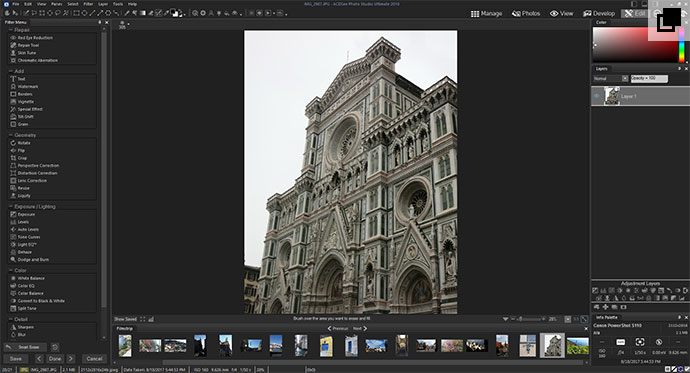The height and width of the screenshot is (373, 690).
Task: Open Perspective Correction tool
Action: pyautogui.click(x=34, y=165)
